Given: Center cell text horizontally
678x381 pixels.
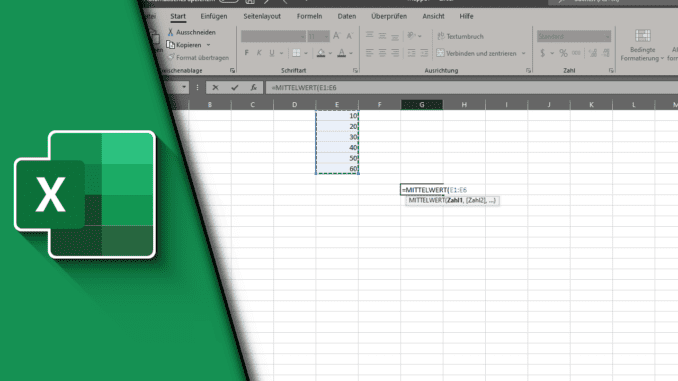Looking at the screenshot, I should [x=382, y=53].
